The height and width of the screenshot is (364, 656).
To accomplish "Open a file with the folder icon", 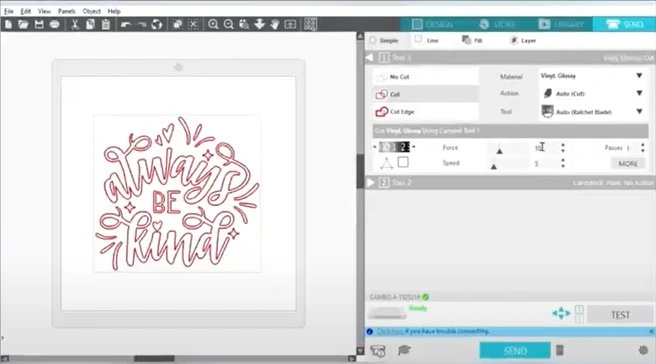I will pos(23,24).
